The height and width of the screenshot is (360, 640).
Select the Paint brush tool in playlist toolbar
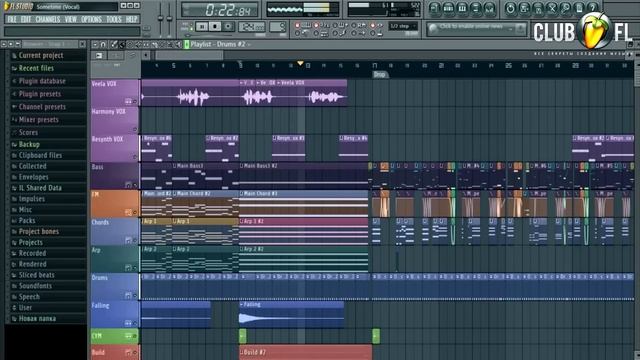pyautogui.click(x=122, y=44)
